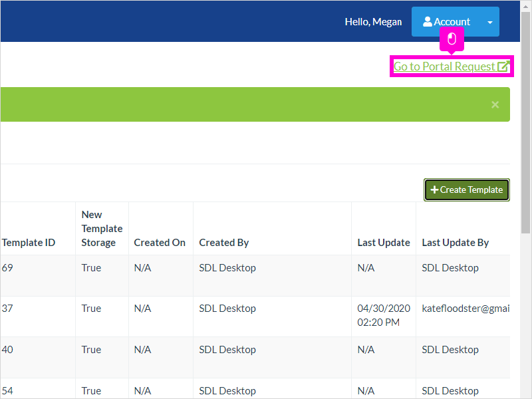Click the vertical scrollbar thumb
Screen dimensions: 532x399
[525, 123]
